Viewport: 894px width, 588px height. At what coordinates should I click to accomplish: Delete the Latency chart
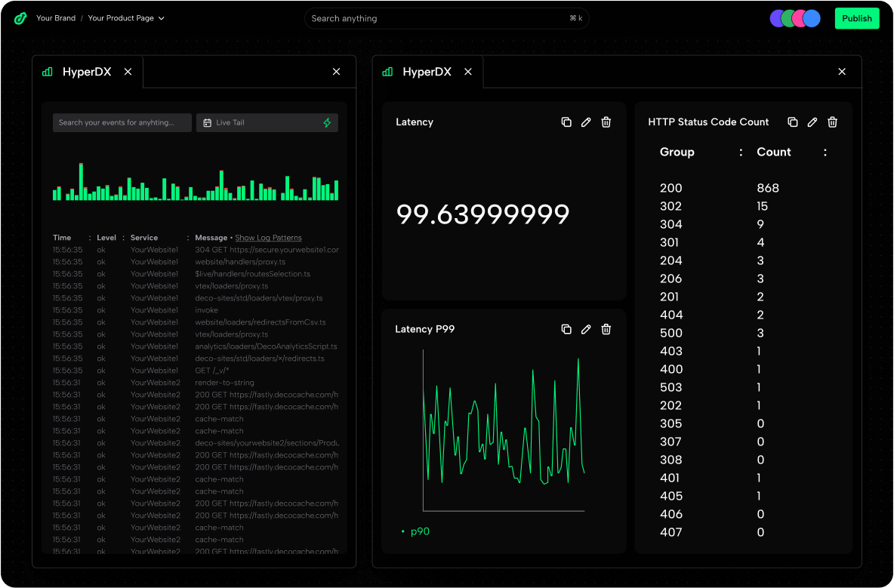tap(606, 122)
